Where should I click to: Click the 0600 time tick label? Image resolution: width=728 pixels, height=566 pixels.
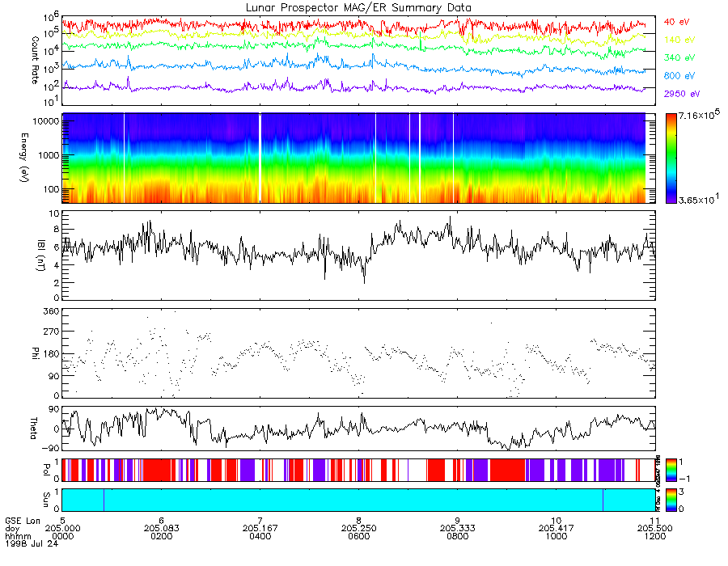point(358,536)
